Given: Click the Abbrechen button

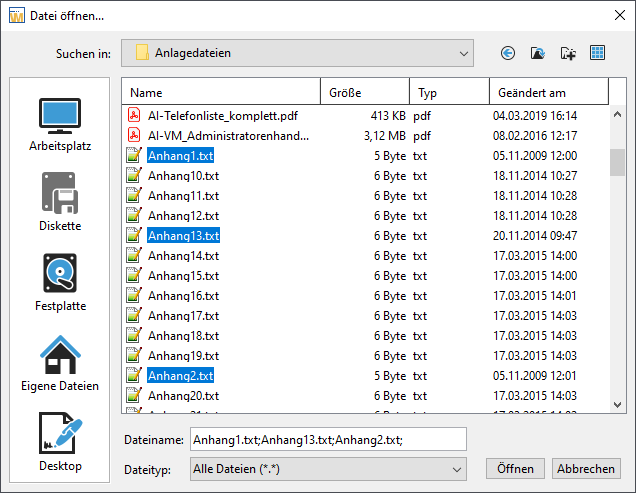Looking at the screenshot, I should click(586, 469).
